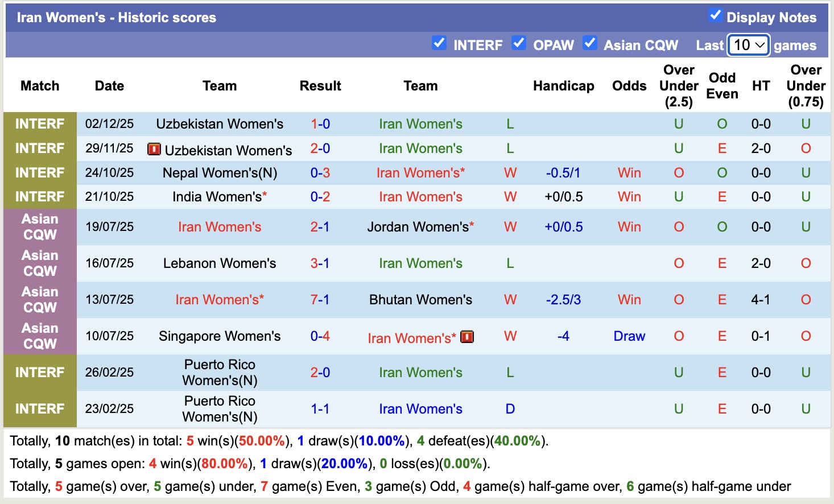This screenshot has width=834, height=504.
Task: Click the India Women's team name
Action: (x=217, y=197)
